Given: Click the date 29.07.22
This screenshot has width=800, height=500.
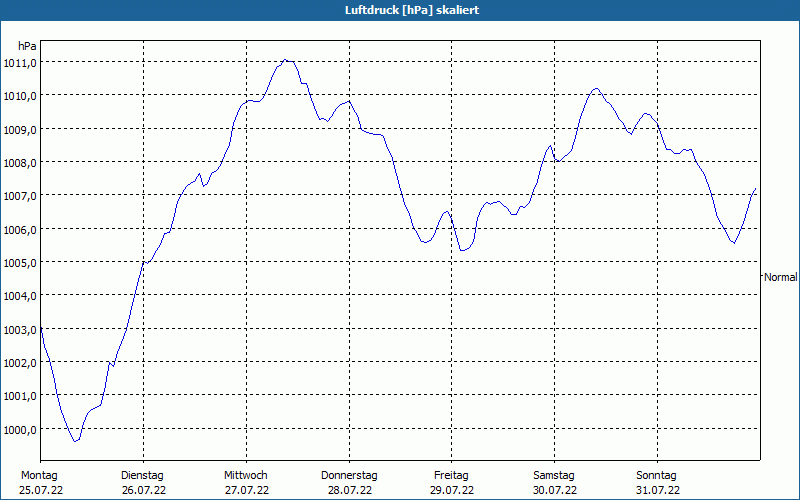Looking at the screenshot, I should [x=452, y=490].
